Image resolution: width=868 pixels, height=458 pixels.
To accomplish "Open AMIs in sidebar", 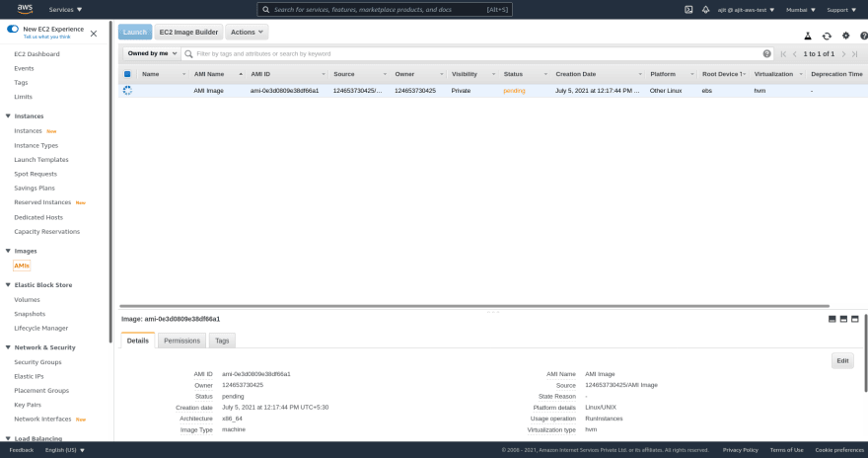I will (x=22, y=266).
